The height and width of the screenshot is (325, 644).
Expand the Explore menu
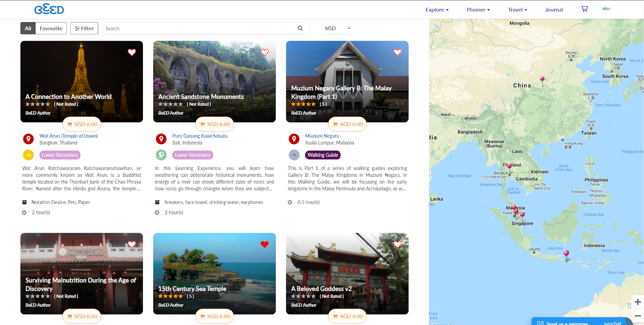tap(437, 10)
